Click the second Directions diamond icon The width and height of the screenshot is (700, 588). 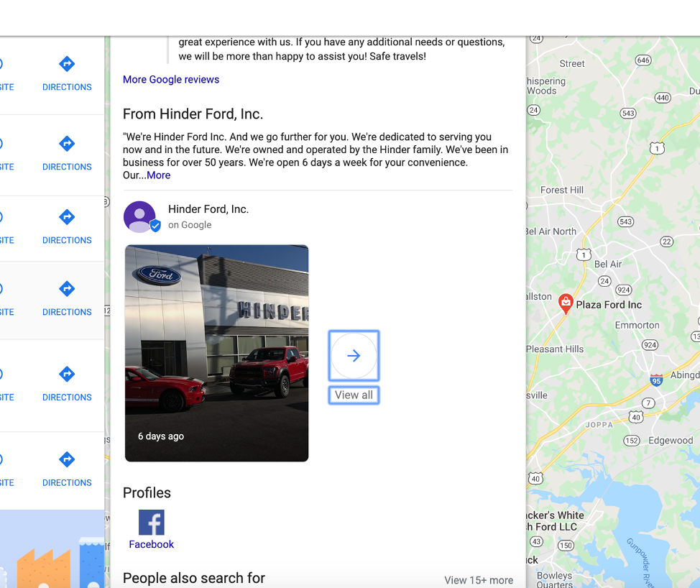point(67,144)
